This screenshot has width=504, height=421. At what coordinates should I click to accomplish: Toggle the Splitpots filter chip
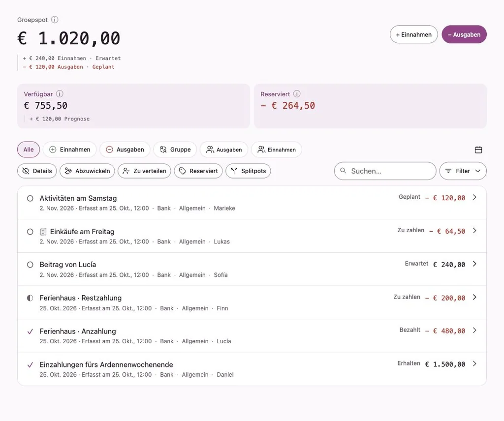(x=248, y=171)
